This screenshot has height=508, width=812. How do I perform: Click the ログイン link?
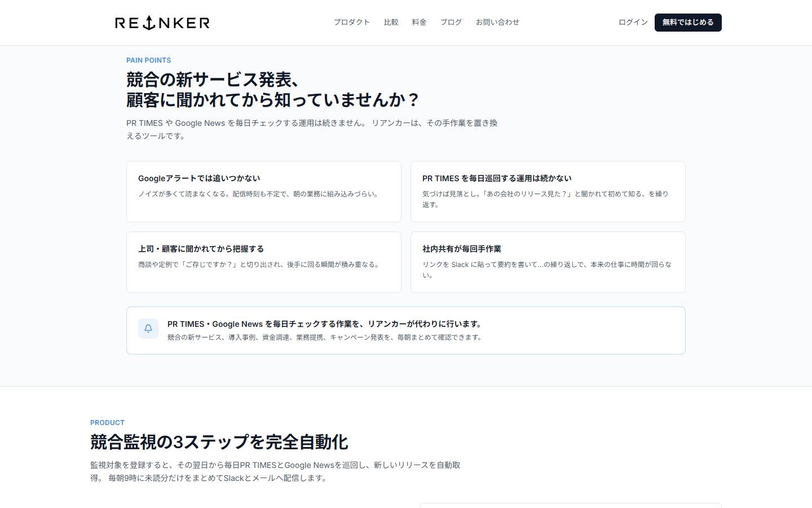coord(633,22)
